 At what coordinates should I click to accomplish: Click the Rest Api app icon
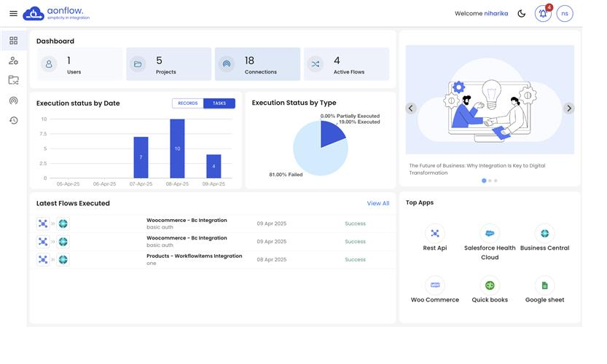tap(435, 234)
